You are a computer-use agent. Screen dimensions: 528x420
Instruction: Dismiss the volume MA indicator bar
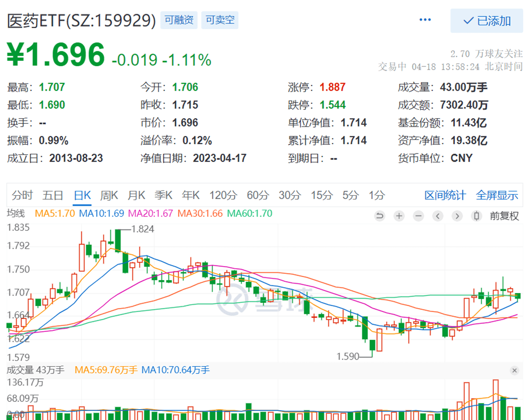pos(515,371)
